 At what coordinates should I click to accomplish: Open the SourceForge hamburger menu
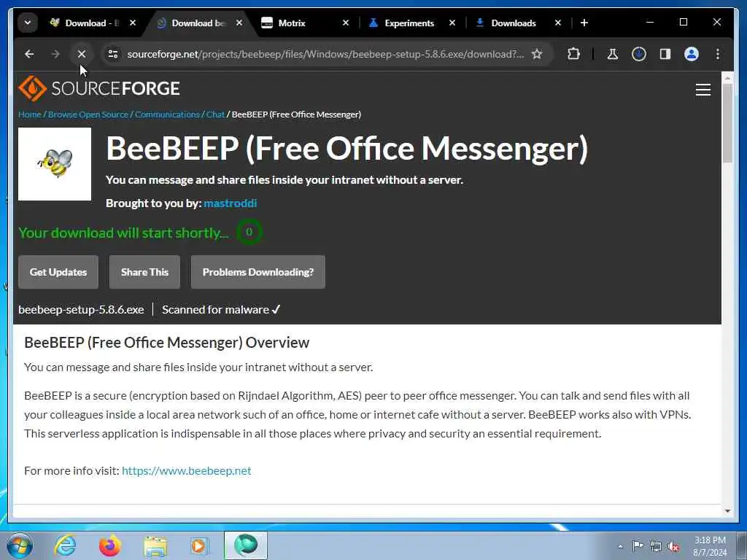703,90
